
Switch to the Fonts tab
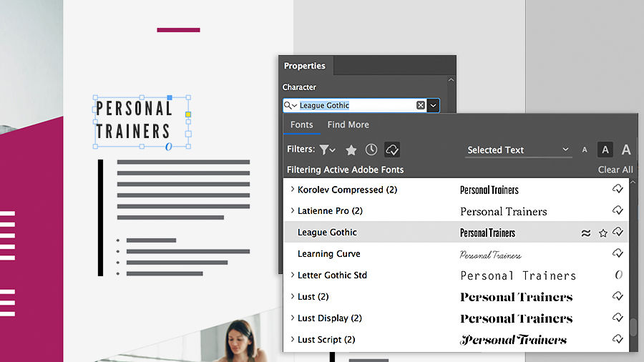pos(301,124)
